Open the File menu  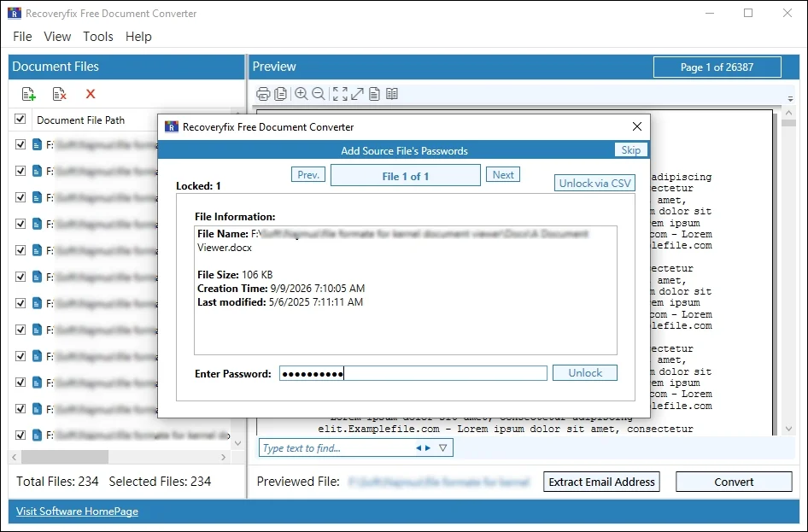point(22,37)
